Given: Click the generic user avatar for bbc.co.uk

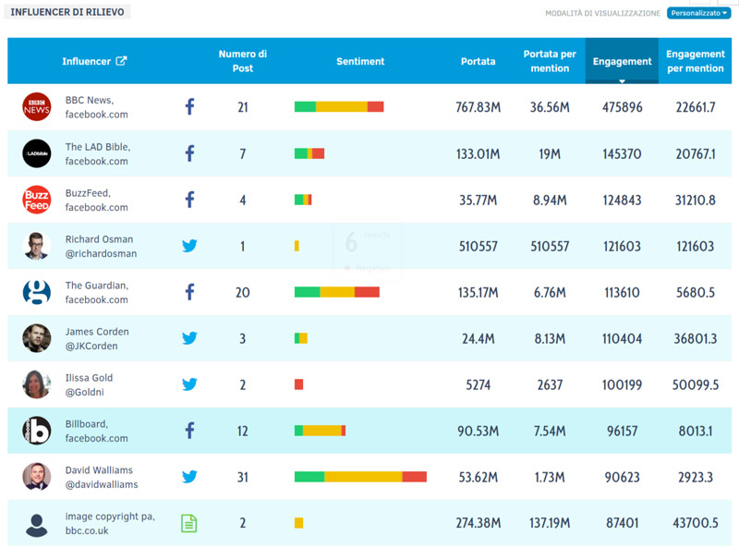Looking at the screenshot, I should click(x=37, y=525).
